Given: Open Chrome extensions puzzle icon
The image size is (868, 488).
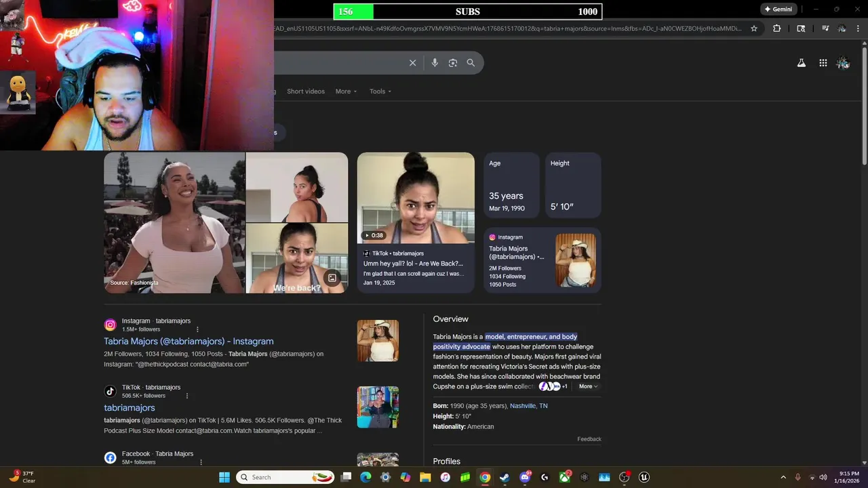Looking at the screenshot, I should [x=777, y=28].
